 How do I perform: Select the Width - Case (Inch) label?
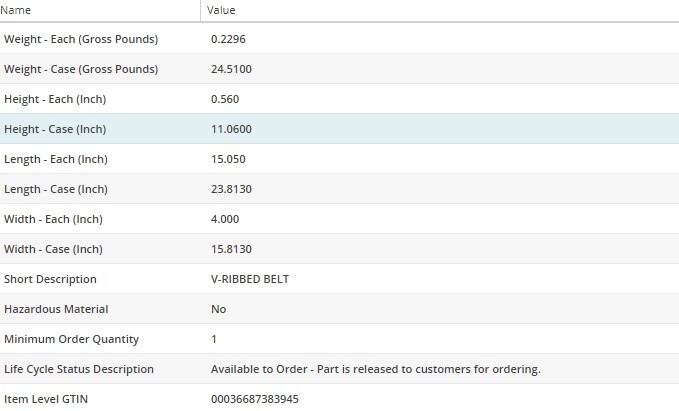(53, 249)
